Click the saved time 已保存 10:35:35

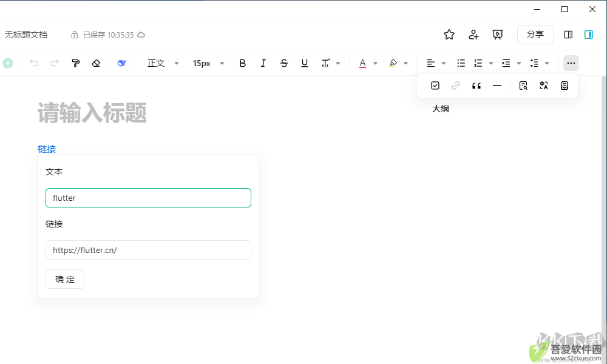[x=109, y=35]
